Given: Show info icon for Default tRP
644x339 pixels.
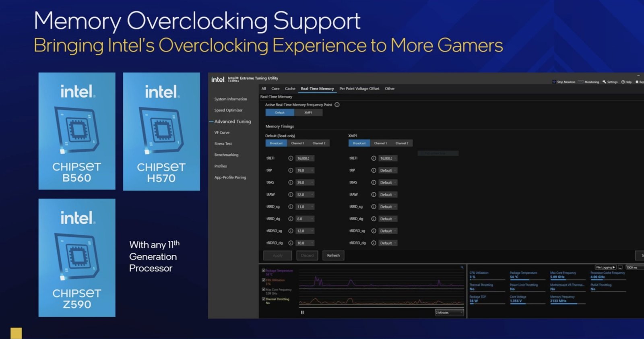Looking at the screenshot, I should [291, 170].
